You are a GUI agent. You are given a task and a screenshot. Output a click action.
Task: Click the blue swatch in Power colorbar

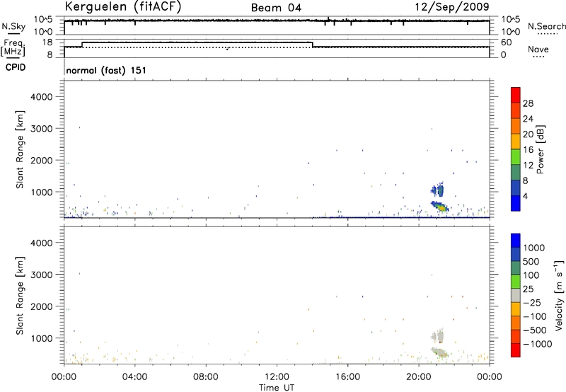point(516,203)
